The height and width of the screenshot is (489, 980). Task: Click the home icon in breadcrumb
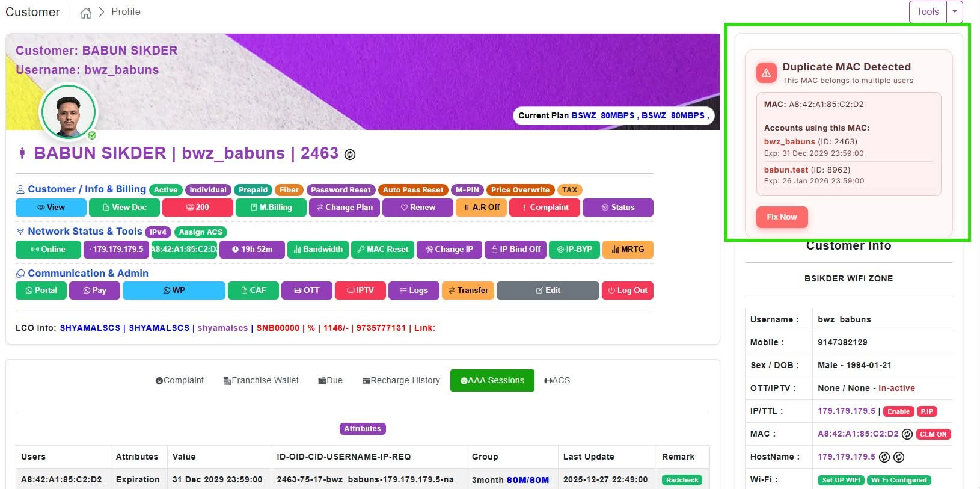[86, 13]
